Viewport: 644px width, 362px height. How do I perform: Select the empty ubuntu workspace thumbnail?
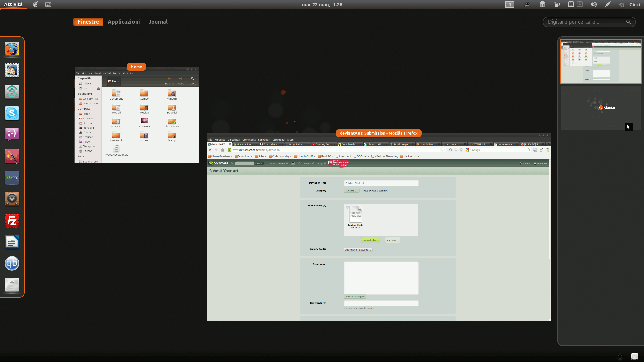point(601,108)
